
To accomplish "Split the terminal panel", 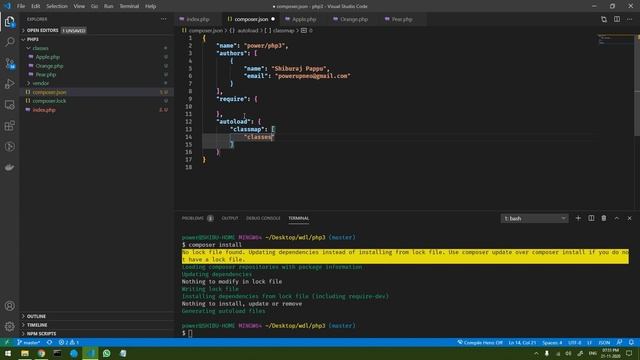I will click(x=591, y=218).
